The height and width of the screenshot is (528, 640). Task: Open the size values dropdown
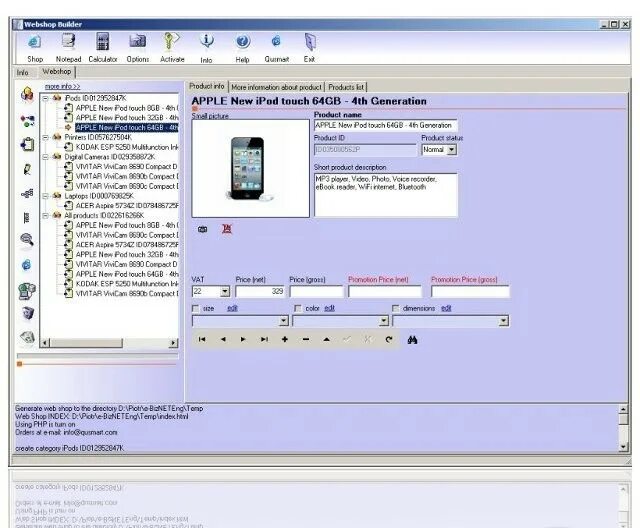click(x=284, y=321)
